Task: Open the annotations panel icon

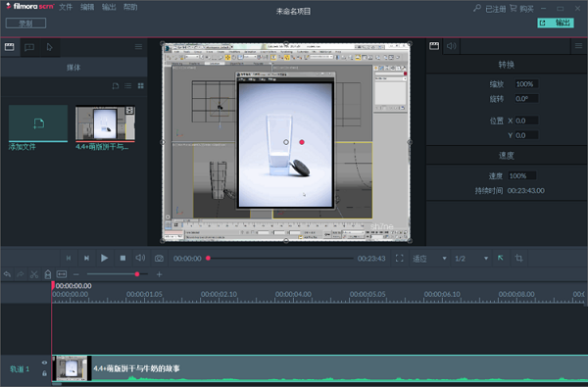Action: tap(29, 47)
